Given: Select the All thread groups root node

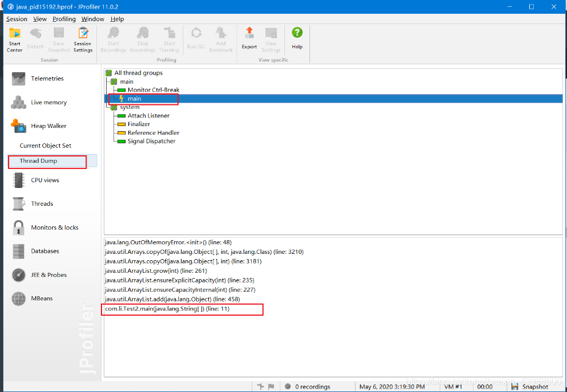Looking at the screenshot, I should (139, 73).
